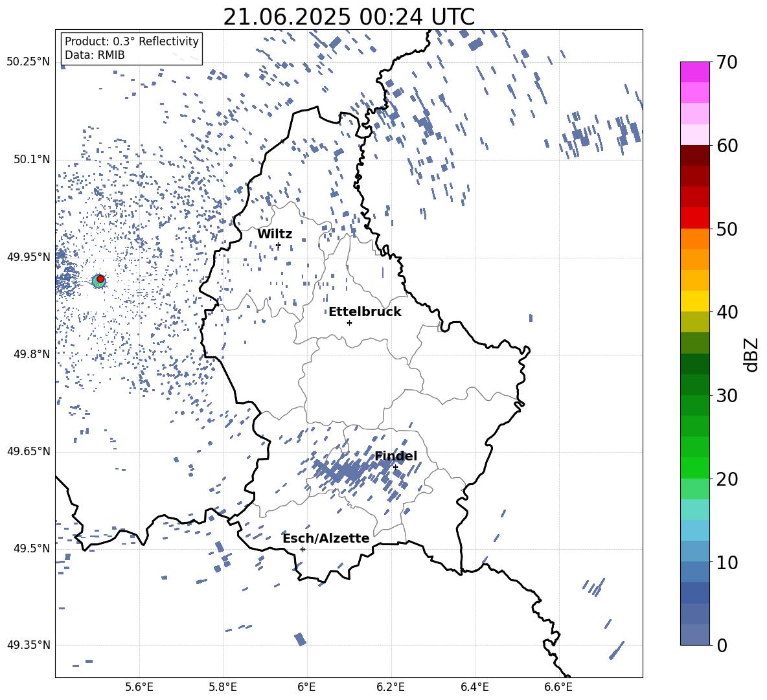Click the colorbar tick value 0
The height and width of the screenshot is (700, 767).
(x=722, y=645)
